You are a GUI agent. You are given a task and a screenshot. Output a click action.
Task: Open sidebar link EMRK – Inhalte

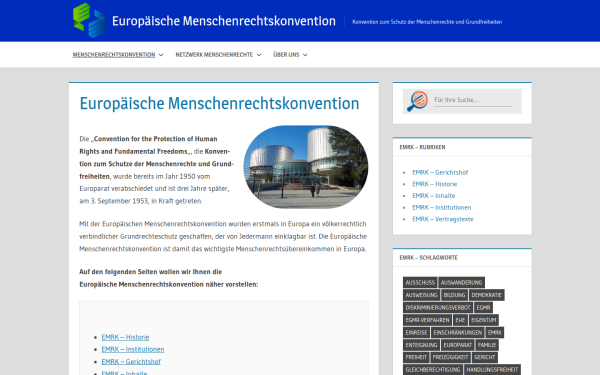pyautogui.click(x=434, y=196)
